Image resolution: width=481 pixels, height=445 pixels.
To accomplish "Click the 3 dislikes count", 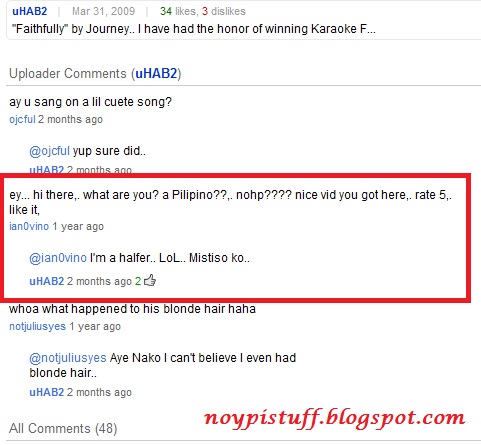I will [x=224, y=11].
